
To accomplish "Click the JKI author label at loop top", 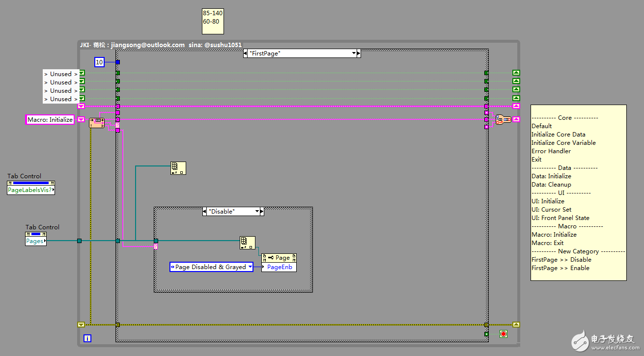I will [161, 45].
